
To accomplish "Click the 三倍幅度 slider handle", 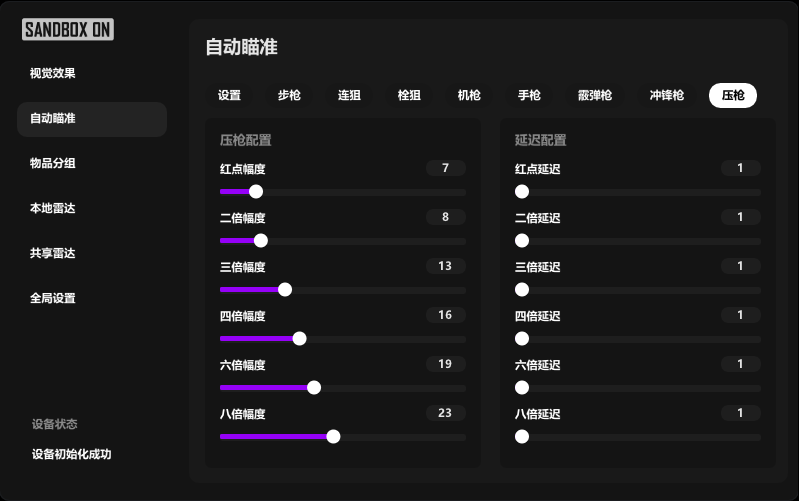I will pos(285,289).
